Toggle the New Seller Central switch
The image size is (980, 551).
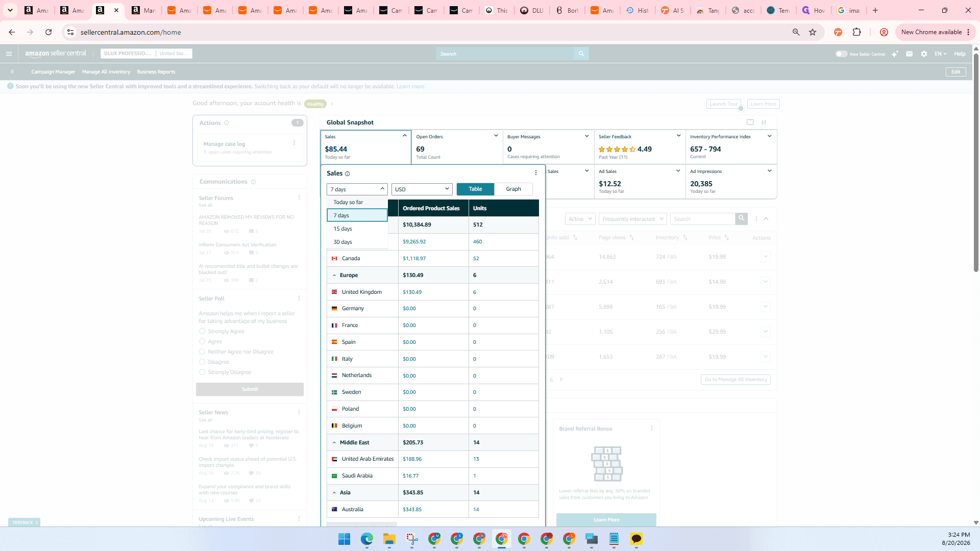click(x=841, y=54)
